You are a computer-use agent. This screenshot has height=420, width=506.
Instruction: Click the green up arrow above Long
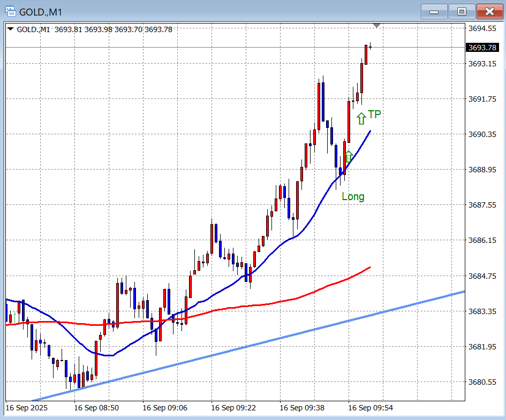(x=349, y=157)
